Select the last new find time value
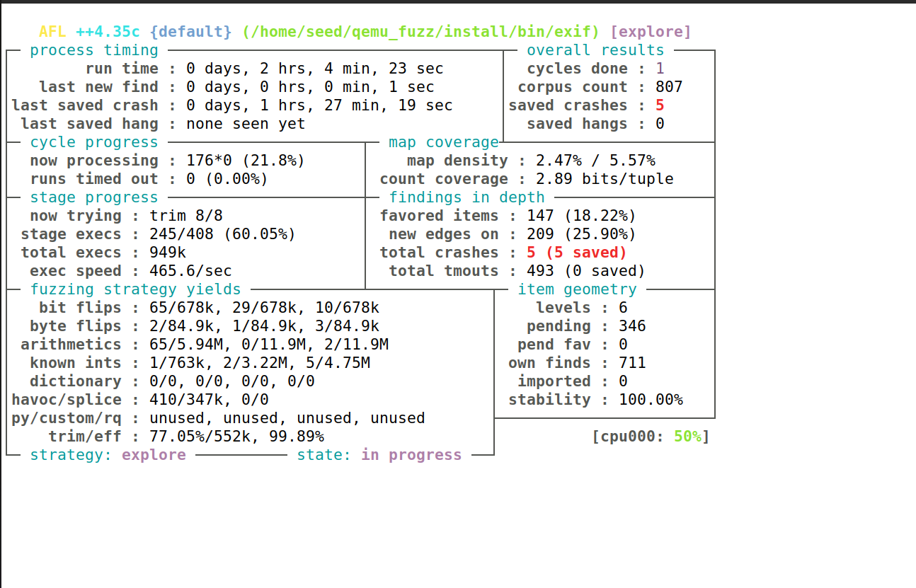916x588 pixels. tap(310, 87)
